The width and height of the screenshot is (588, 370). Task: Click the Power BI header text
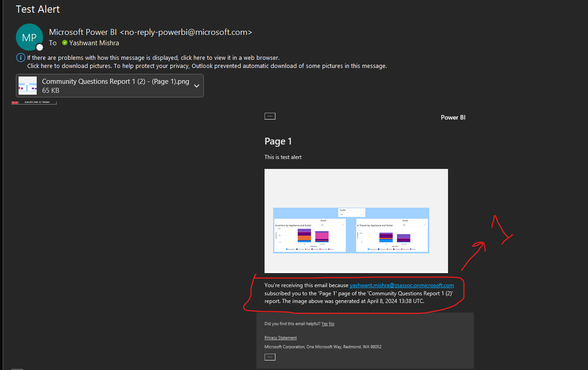pyautogui.click(x=453, y=117)
